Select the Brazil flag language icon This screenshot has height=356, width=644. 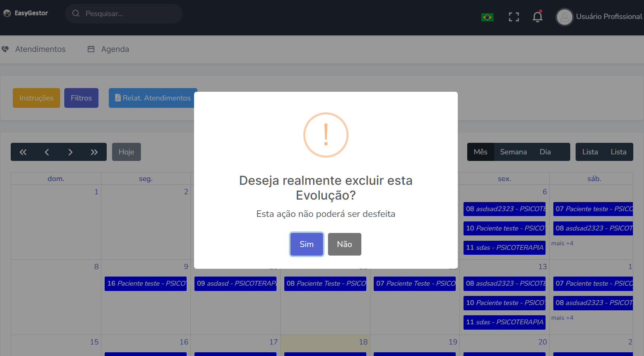pos(487,17)
